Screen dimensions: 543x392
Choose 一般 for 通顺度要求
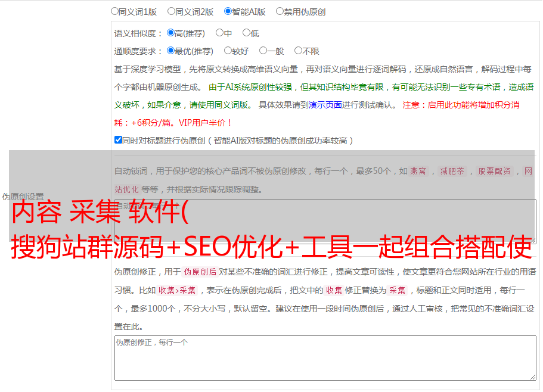263,51
